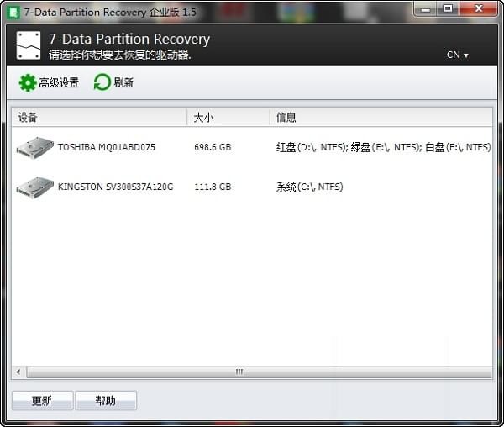Click the 698.6 GB size value
The height and width of the screenshot is (427, 504).
coord(213,147)
